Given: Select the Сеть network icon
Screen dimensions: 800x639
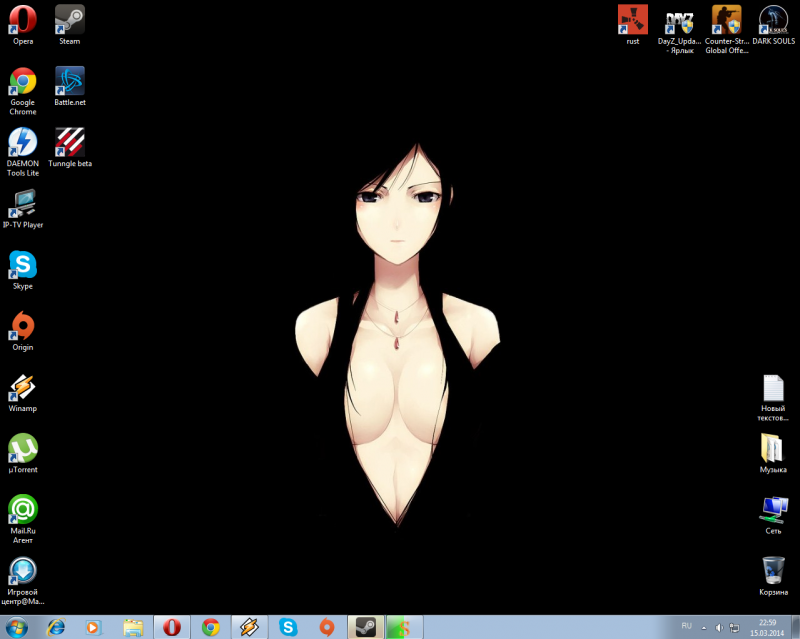Looking at the screenshot, I should 773,514.
